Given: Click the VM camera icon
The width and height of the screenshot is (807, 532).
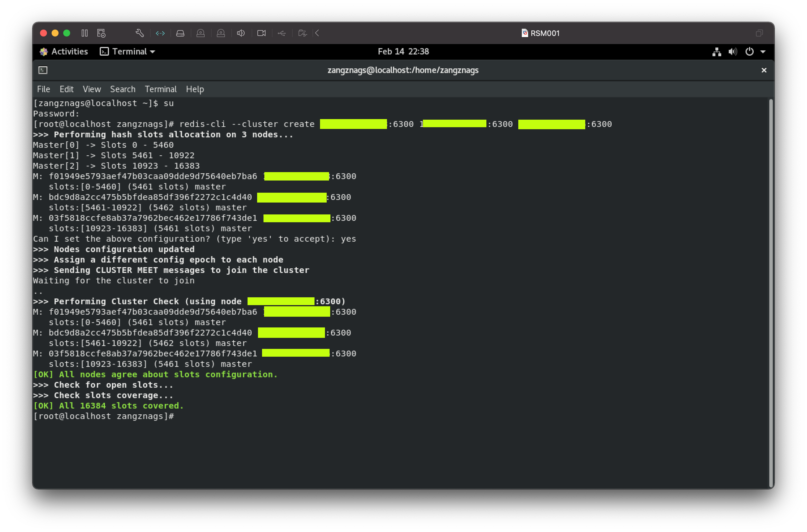Looking at the screenshot, I should point(261,33).
